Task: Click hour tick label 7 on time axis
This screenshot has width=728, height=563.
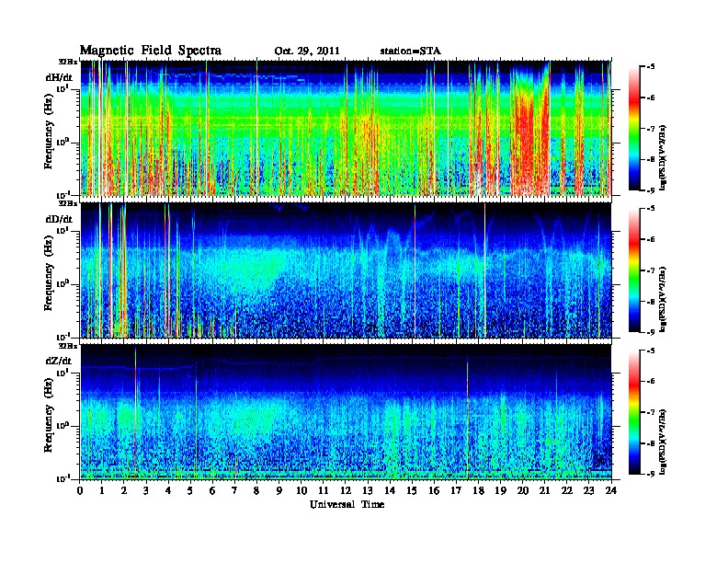Action: [x=235, y=490]
